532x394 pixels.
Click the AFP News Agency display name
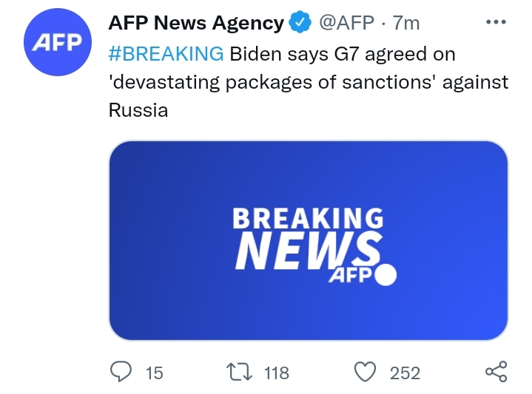(x=195, y=23)
